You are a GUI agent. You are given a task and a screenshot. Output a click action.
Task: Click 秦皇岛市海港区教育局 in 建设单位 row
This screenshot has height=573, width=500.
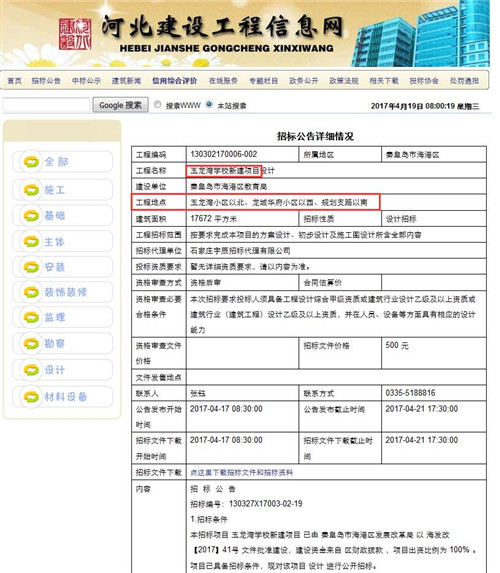click(228, 187)
